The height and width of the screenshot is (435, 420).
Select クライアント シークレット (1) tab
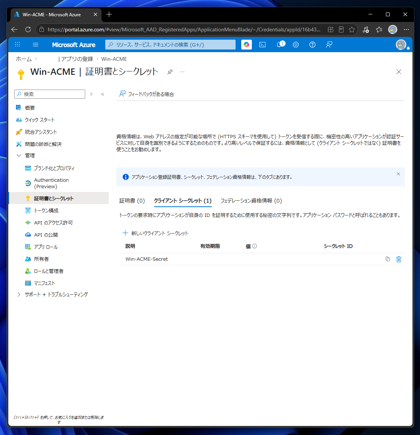pyautogui.click(x=182, y=201)
